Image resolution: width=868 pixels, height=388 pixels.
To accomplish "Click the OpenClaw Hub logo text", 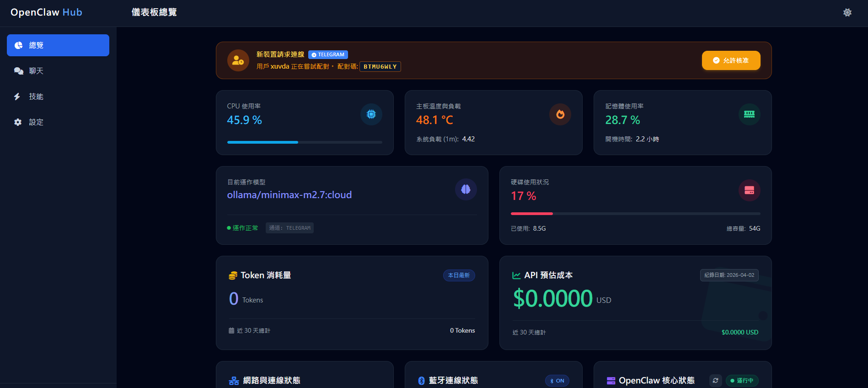I will [x=46, y=12].
